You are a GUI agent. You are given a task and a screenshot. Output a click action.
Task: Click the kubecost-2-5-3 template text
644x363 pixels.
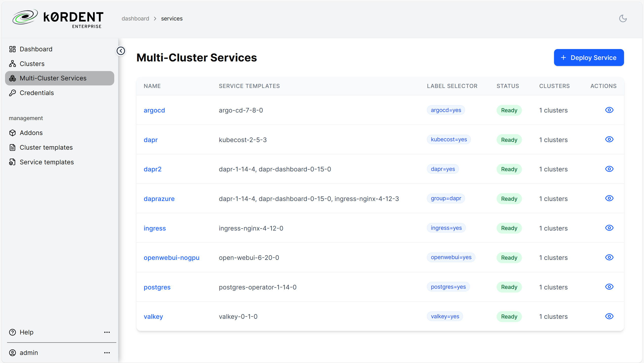243,140
